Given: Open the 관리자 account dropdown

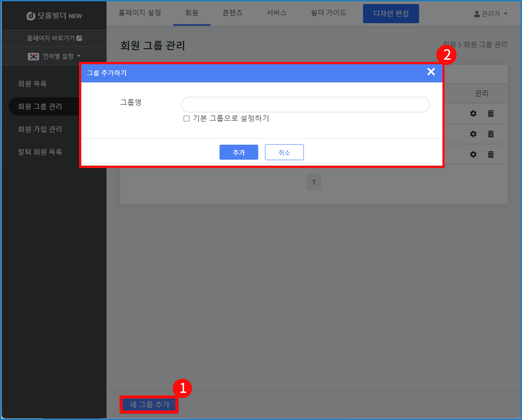Looking at the screenshot, I should click(x=490, y=14).
